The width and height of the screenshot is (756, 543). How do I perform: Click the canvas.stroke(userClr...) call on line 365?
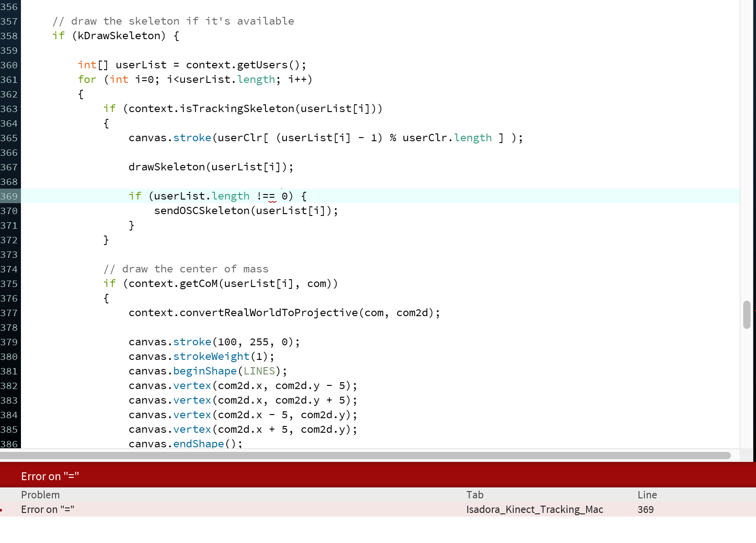tap(326, 138)
